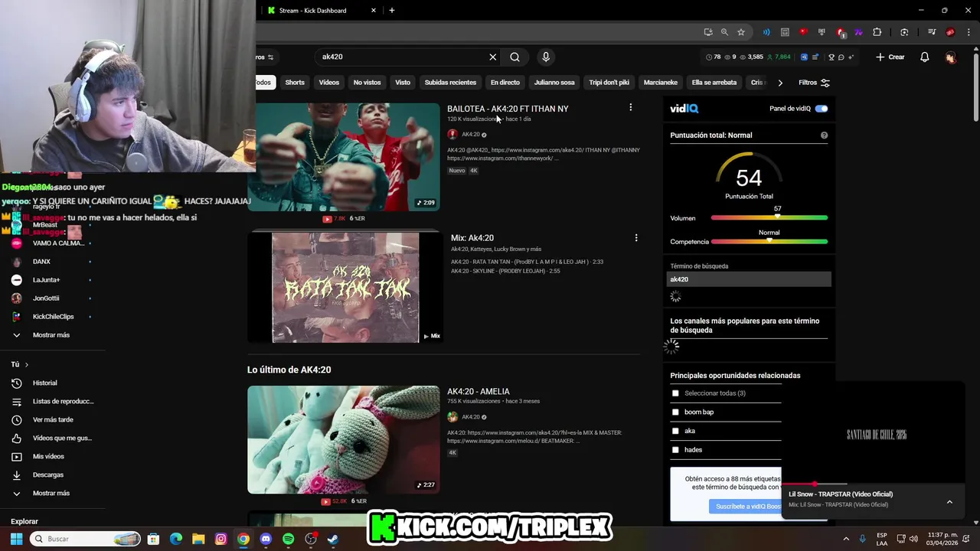Close the Stream - Kick Dashboard tab
The image size is (980, 551).
pos(374,10)
